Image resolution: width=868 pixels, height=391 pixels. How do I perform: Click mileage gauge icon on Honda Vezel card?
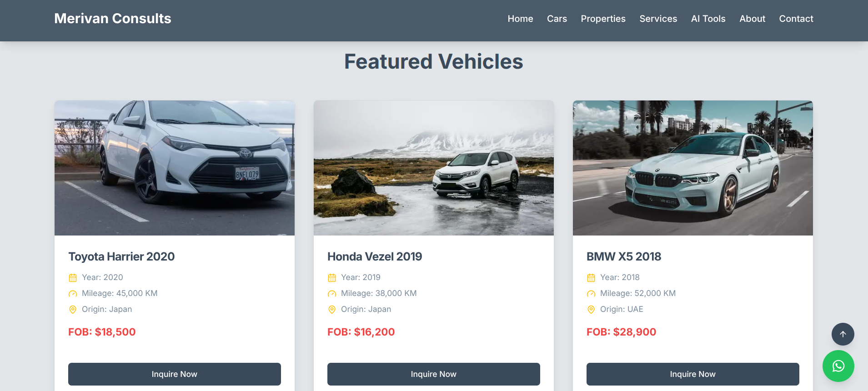coord(332,294)
